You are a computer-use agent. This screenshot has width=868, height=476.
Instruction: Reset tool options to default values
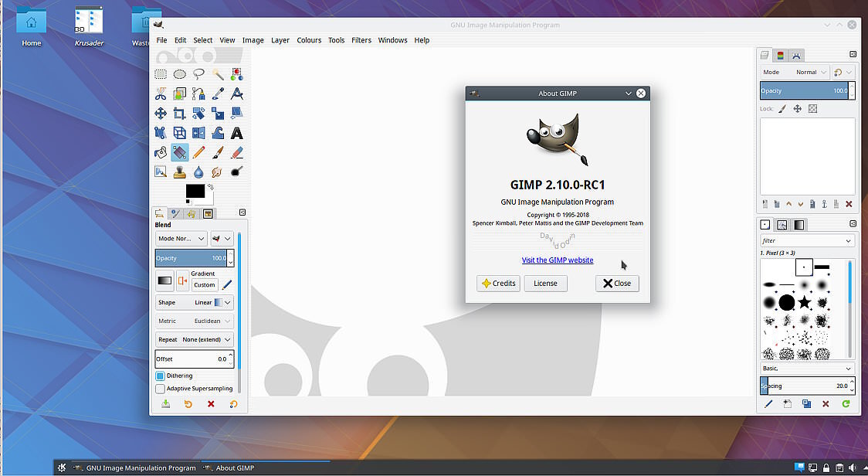[234, 404]
